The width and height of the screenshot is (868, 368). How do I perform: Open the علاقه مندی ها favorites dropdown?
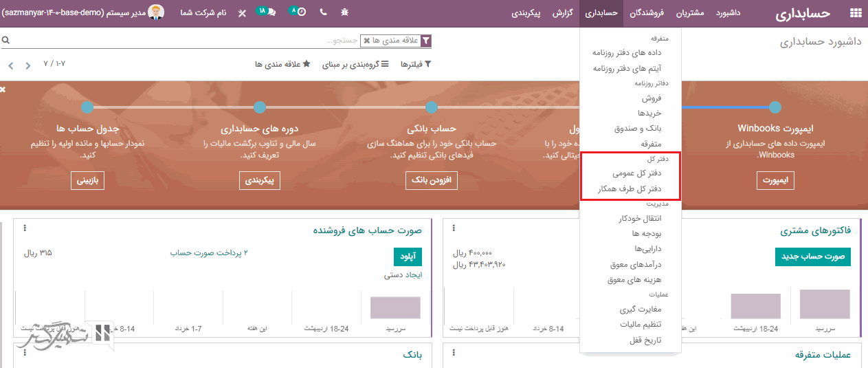(282, 64)
